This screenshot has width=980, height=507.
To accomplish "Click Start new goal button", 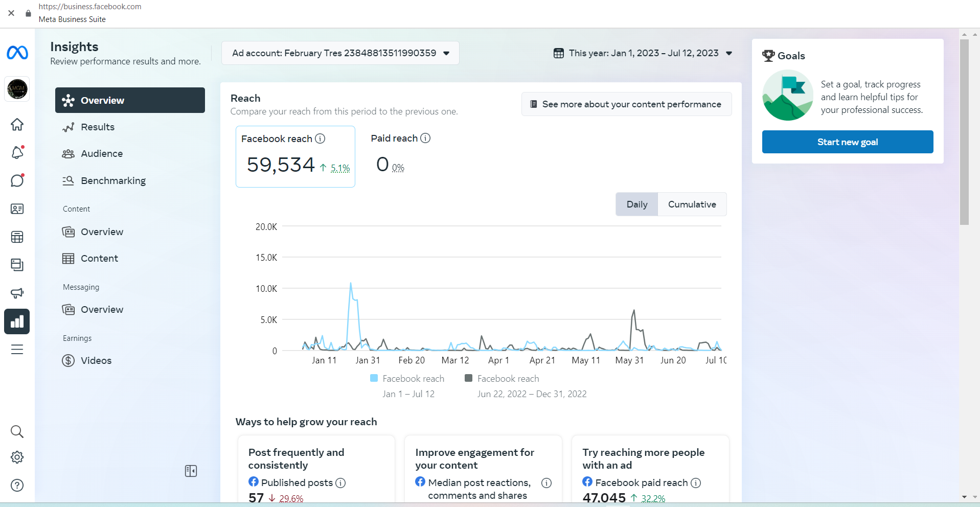I will 847,142.
